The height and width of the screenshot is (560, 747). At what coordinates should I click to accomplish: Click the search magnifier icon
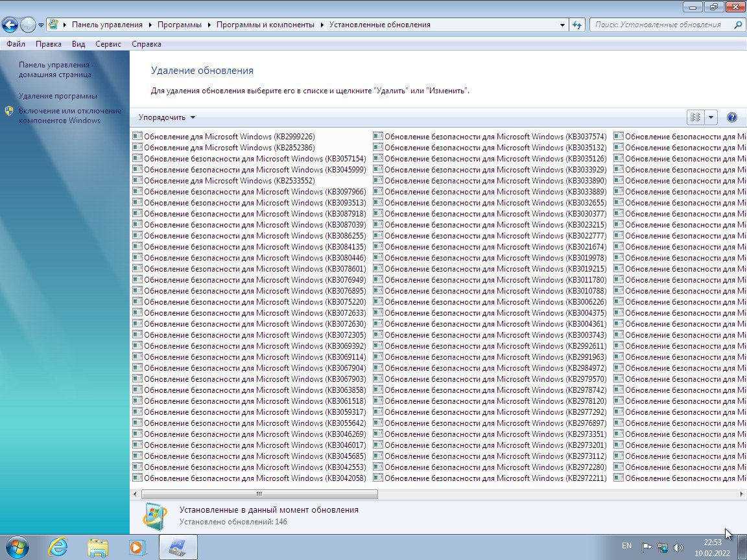(x=738, y=25)
